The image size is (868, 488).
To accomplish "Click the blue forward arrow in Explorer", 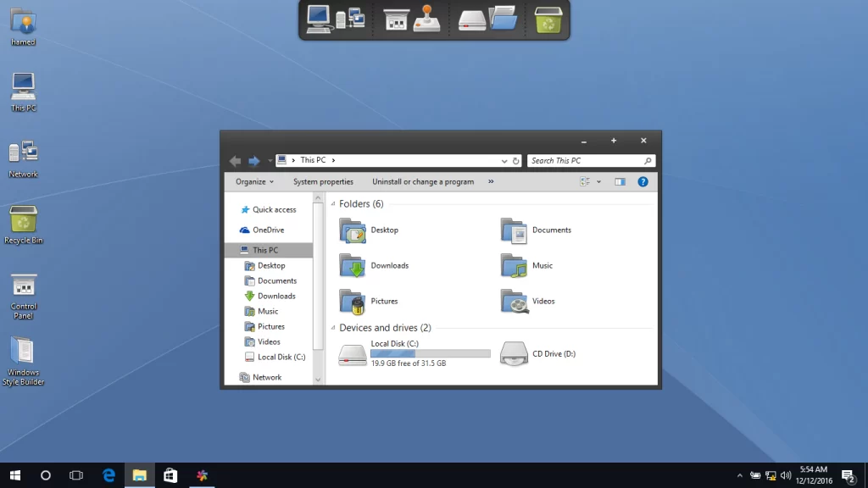I will pyautogui.click(x=253, y=161).
